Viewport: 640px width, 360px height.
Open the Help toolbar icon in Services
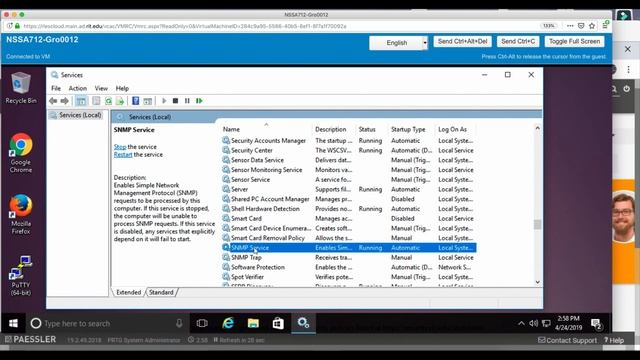coord(136,101)
